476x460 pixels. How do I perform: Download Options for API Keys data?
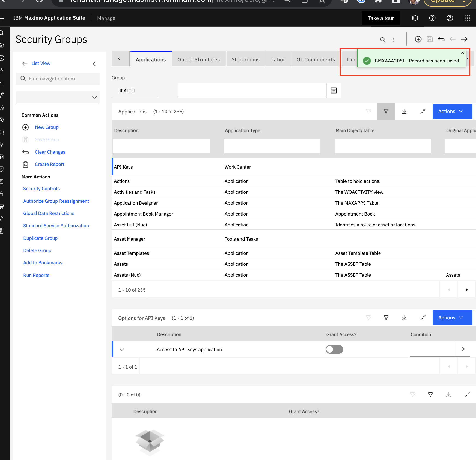pyautogui.click(x=404, y=318)
